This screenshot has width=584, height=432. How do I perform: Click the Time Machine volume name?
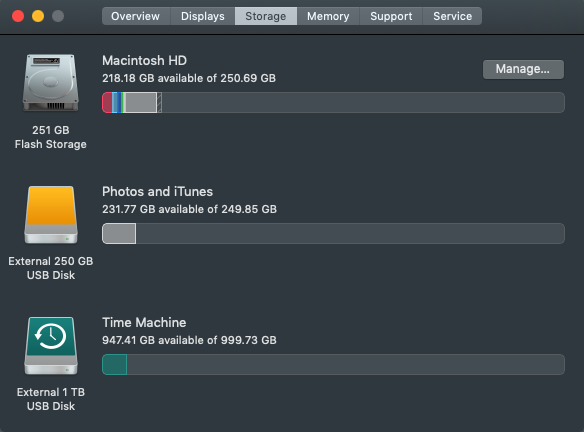tap(144, 323)
